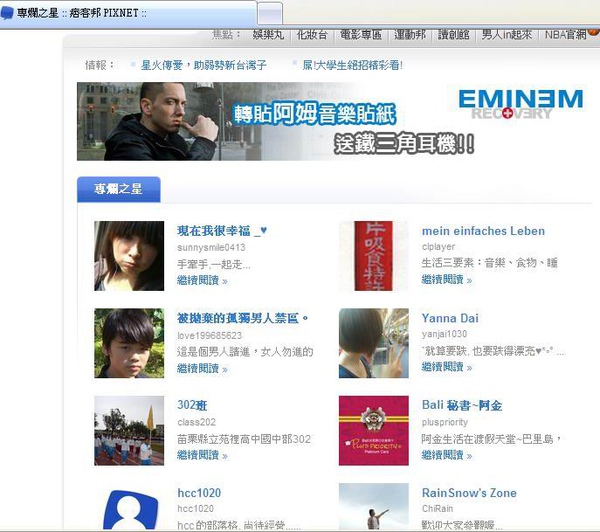Open the 男人in起來 focus link

tap(507, 35)
